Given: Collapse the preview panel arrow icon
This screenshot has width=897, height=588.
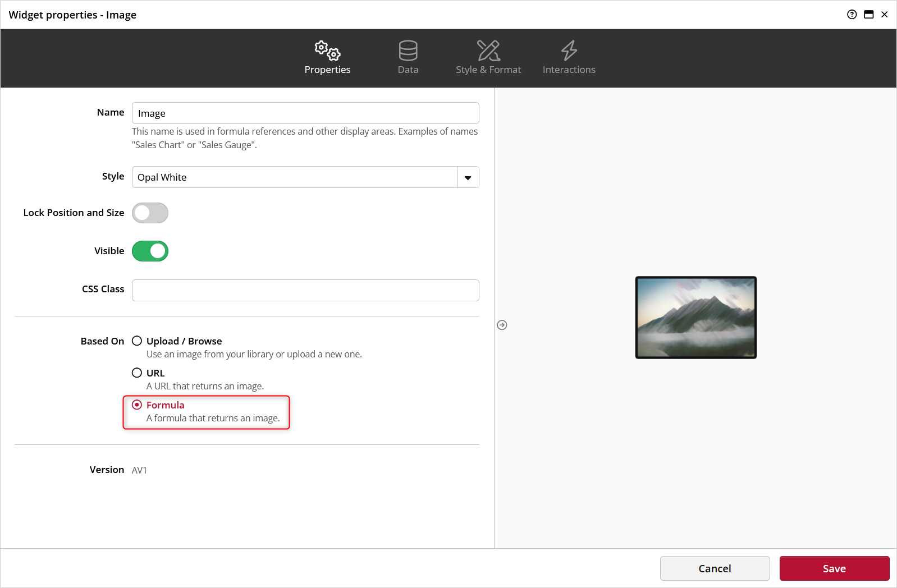Looking at the screenshot, I should click(x=502, y=325).
